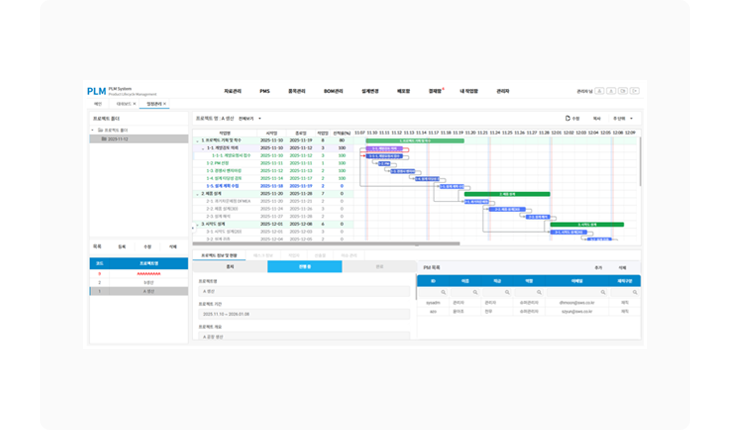The width and height of the screenshot is (730, 430).
Task: Click the search icon under the 이메일 column
Action: coord(603,292)
